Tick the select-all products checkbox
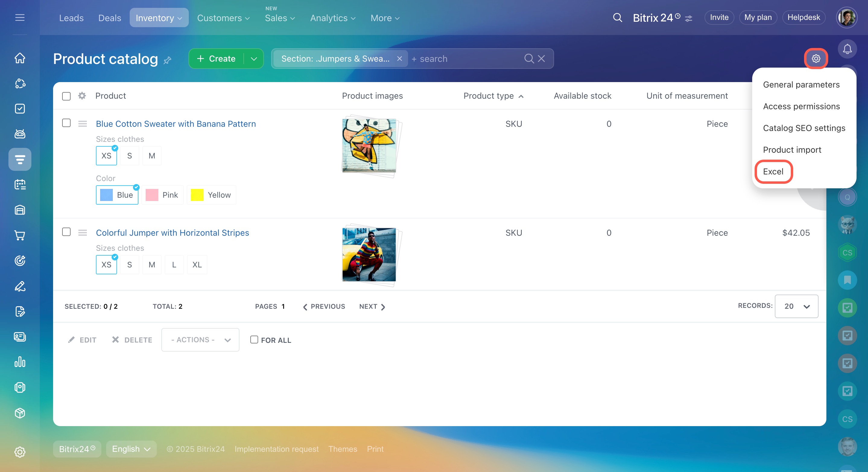 pos(66,96)
